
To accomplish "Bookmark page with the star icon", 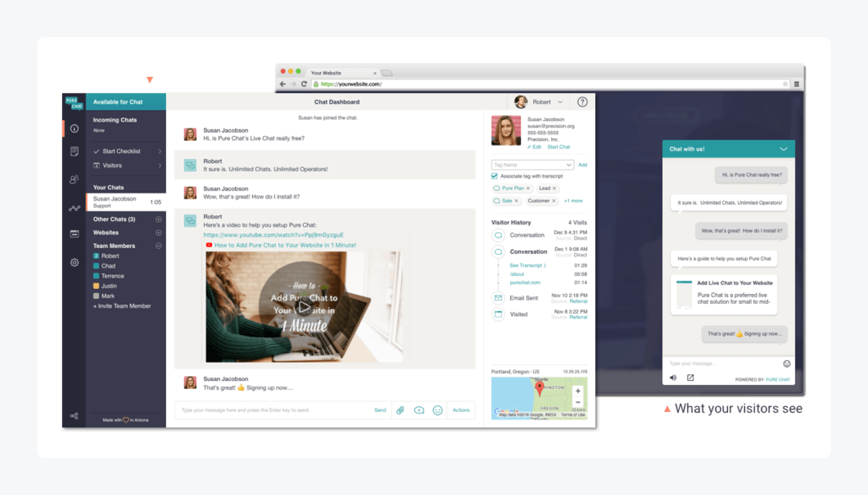I will tap(785, 84).
